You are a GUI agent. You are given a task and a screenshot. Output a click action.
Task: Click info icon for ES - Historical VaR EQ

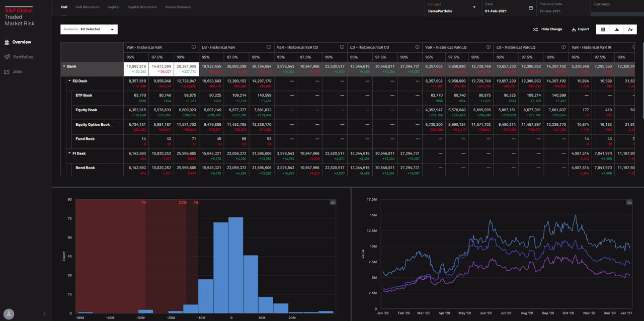564,47
